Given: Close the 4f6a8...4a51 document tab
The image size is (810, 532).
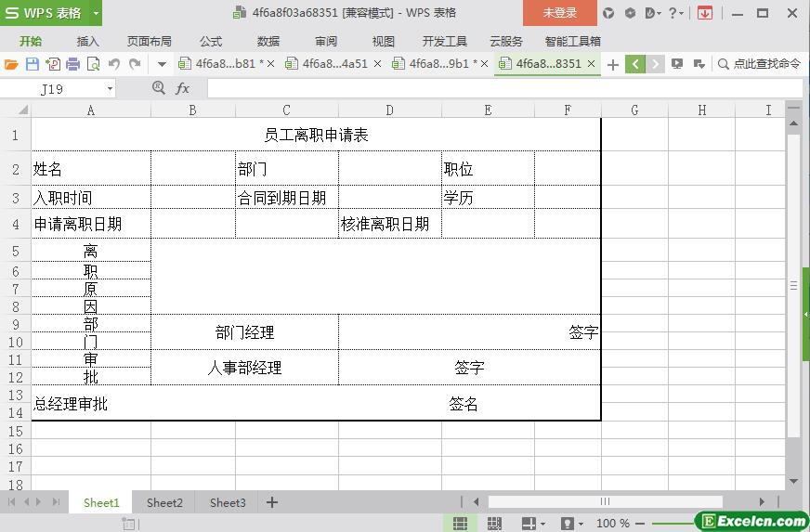Looking at the screenshot, I should click(378, 64).
